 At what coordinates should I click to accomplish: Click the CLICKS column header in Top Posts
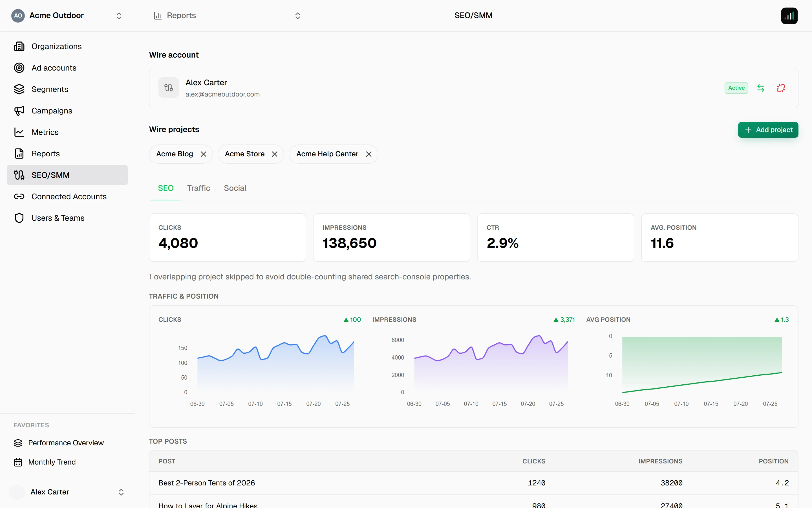[534, 461]
